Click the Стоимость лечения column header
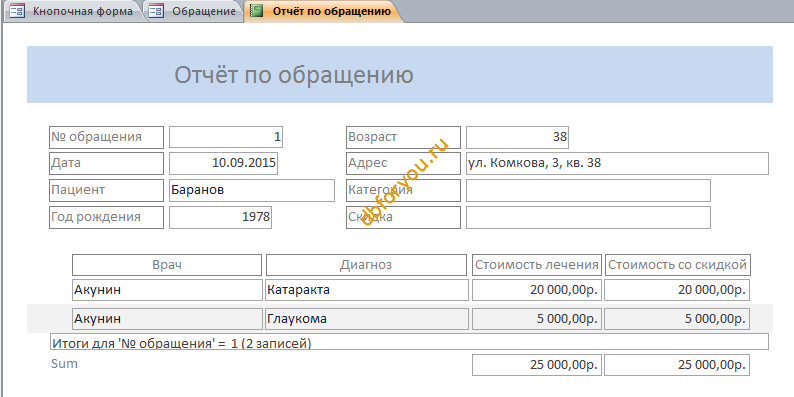This screenshot has height=397, width=794. pos(537,265)
